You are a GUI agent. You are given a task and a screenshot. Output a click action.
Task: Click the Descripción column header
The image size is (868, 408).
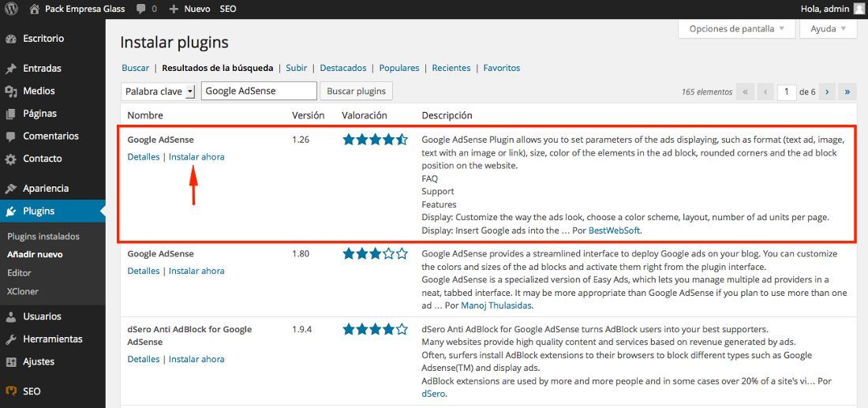point(447,116)
